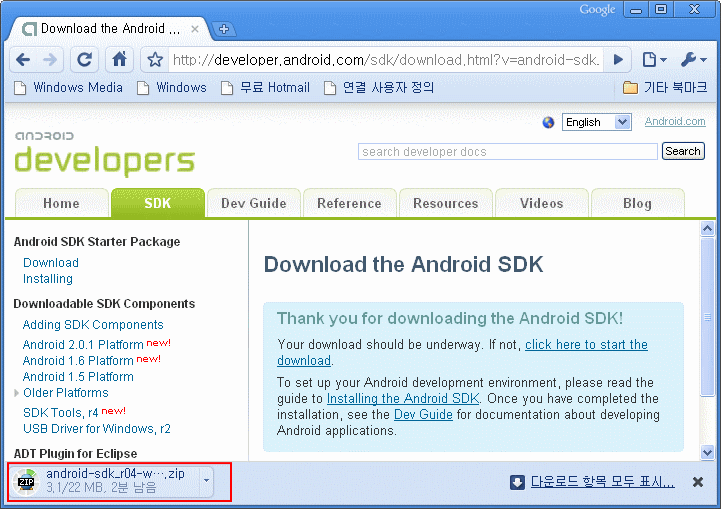Expand the Older Platforms triangle
The width and height of the screenshot is (721, 509).
(17, 393)
